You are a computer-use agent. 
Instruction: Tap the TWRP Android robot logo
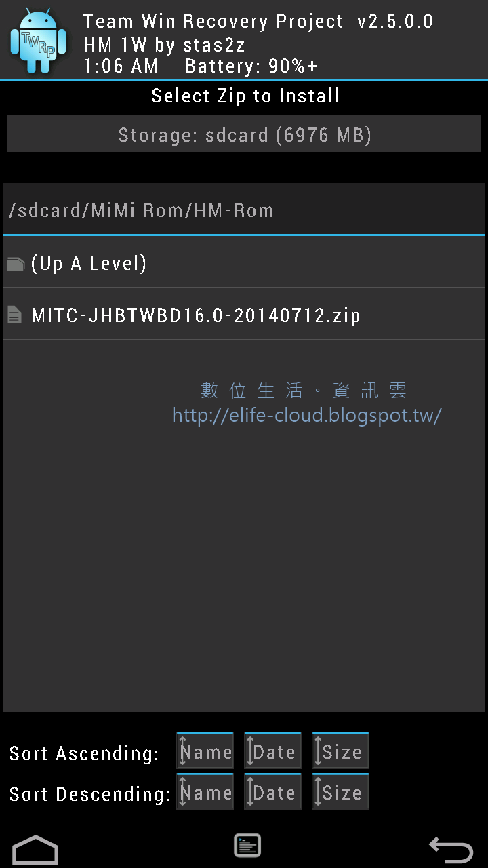point(39,41)
